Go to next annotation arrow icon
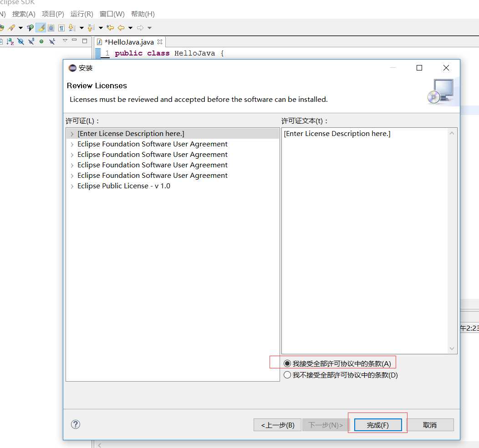This screenshot has height=448, width=479. tap(72, 28)
